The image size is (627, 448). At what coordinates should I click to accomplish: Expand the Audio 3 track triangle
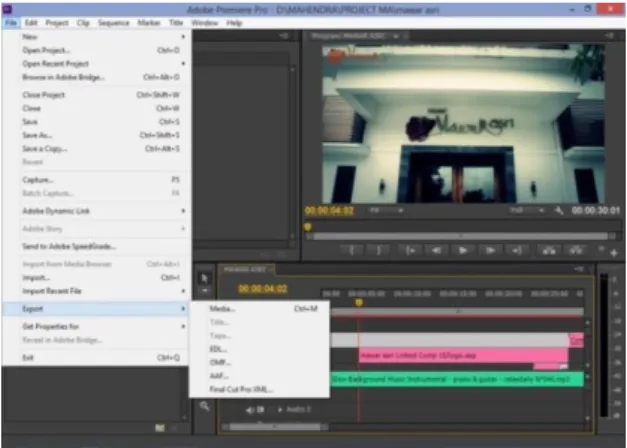[x=280, y=410]
